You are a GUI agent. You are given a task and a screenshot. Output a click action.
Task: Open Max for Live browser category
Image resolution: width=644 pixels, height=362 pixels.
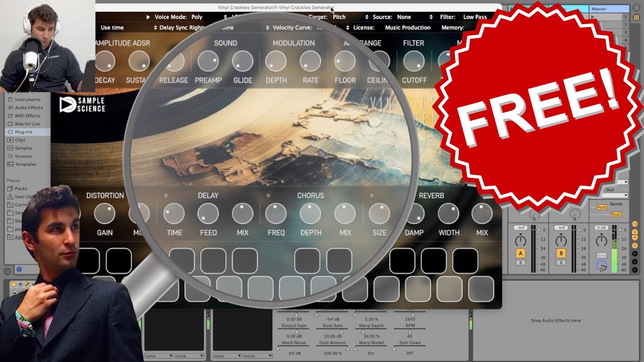pos(27,124)
